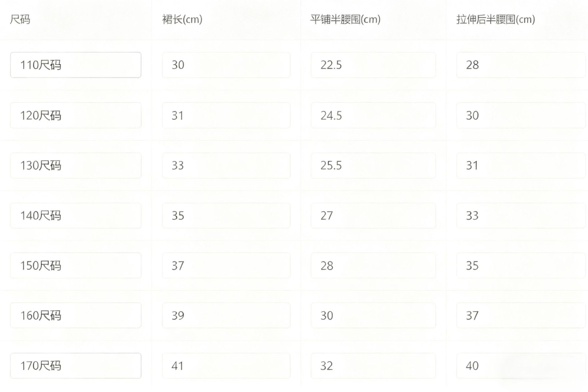
Task: Click flat half-waist field showing 27
Action: tap(373, 215)
